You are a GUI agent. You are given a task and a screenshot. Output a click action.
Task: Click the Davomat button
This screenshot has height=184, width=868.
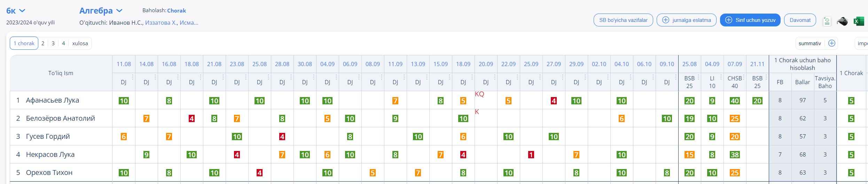(x=800, y=20)
